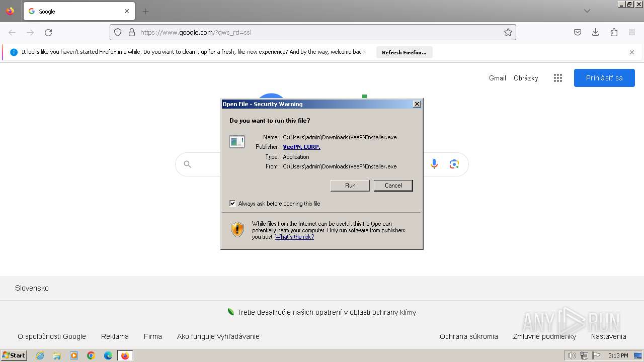Open the Obrázky images link

[x=526, y=78]
